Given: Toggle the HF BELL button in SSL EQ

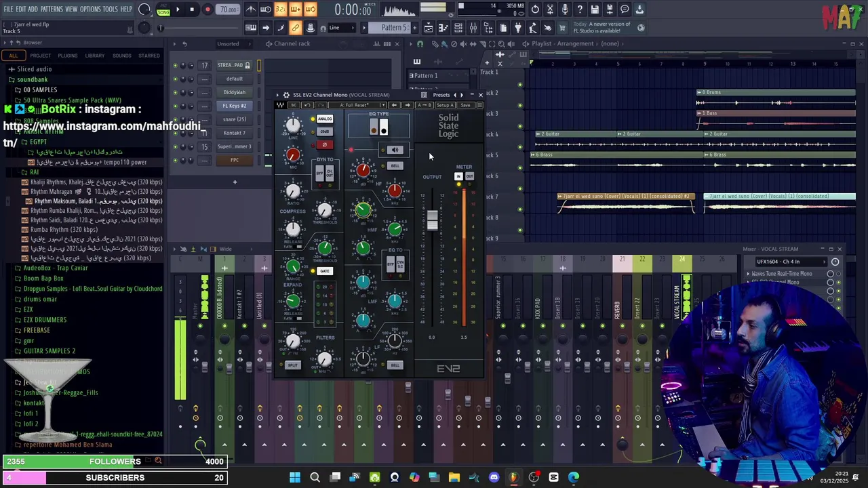Looking at the screenshot, I should click(x=395, y=166).
